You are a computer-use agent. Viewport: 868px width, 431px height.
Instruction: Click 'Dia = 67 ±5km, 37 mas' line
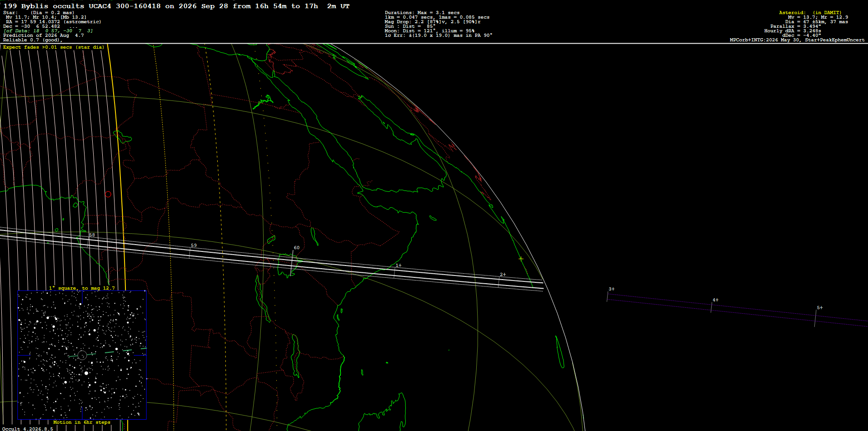click(x=817, y=22)
